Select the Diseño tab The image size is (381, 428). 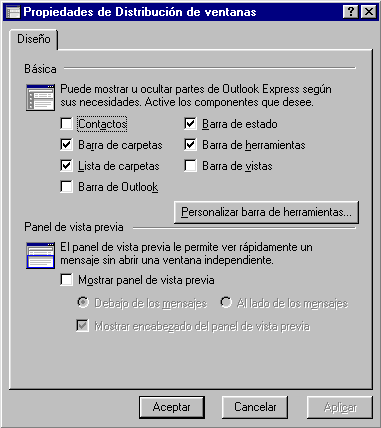pyautogui.click(x=34, y=39)
